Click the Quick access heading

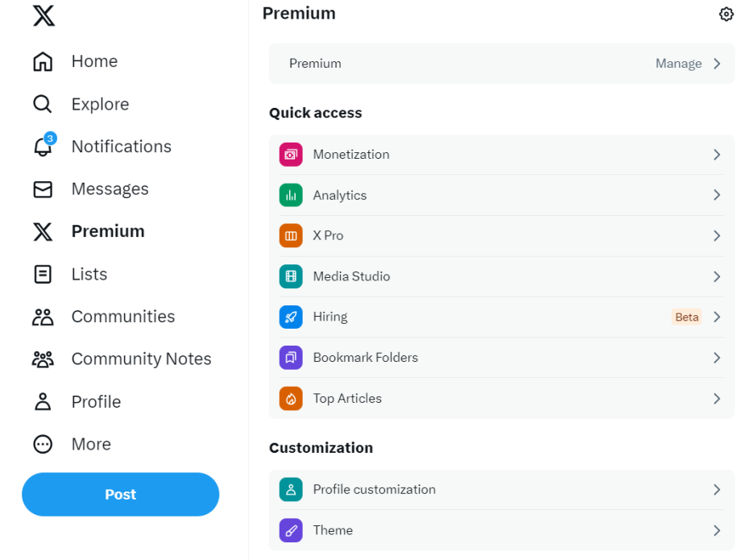316,113
